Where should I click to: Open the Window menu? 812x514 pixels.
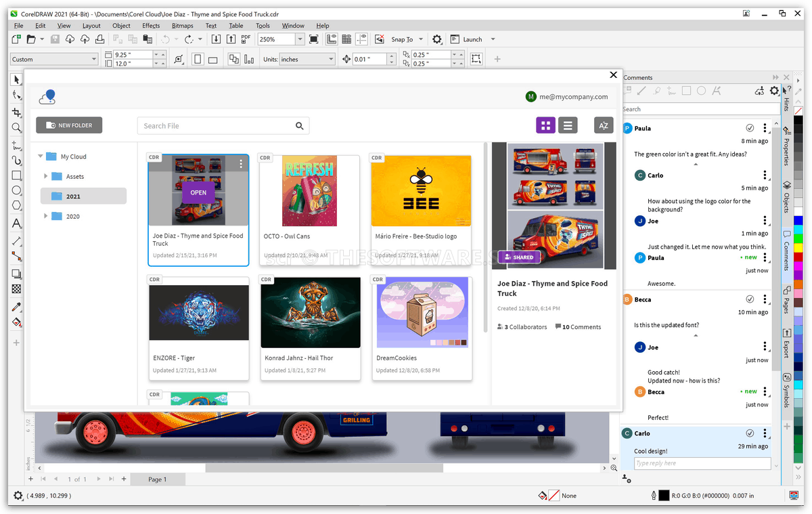[293, 26]
